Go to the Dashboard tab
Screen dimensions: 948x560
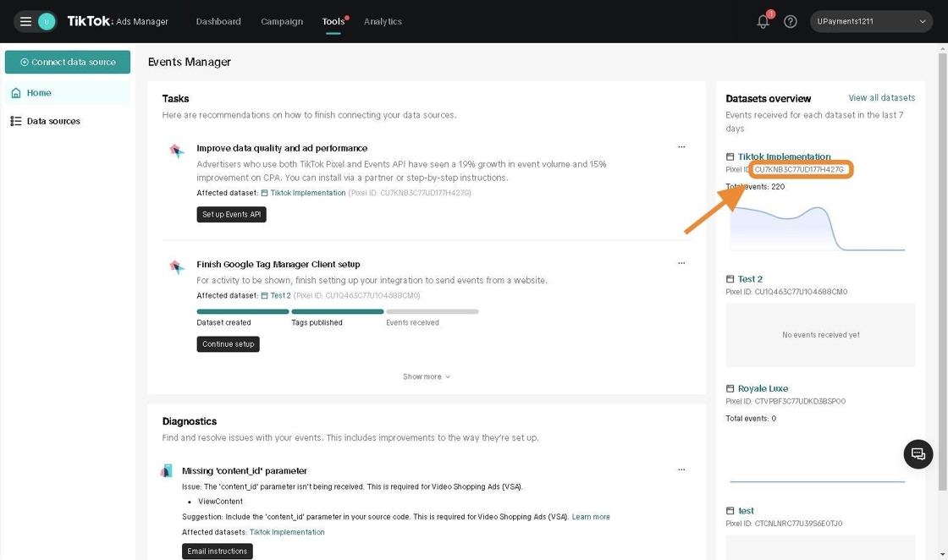click(x=218, y=21)
